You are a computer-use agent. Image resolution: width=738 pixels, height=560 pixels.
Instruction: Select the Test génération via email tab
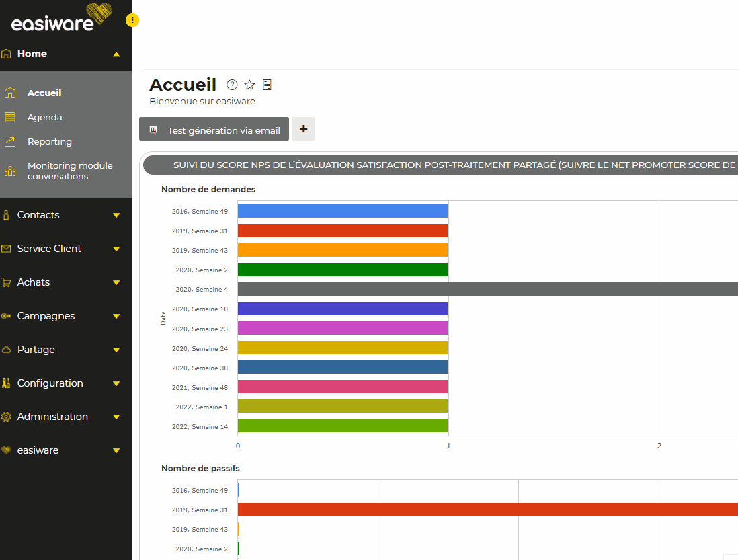coord(214,130)
